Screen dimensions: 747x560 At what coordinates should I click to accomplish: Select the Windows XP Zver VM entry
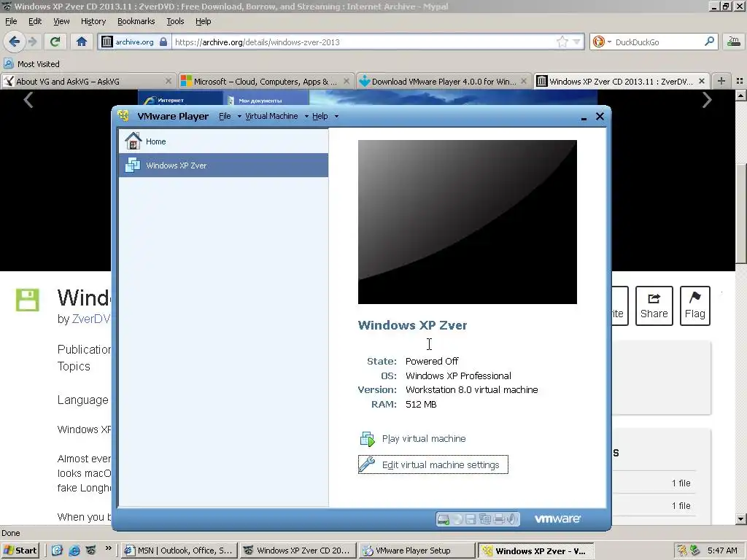tap(223, 166)
